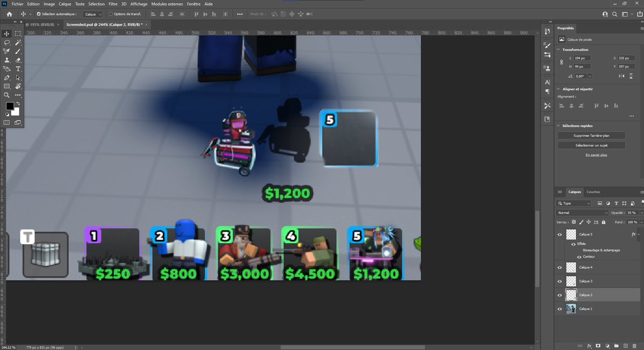Open the Character panel icon
Viewport: 644px width, 350px height.
click(547, 82)
